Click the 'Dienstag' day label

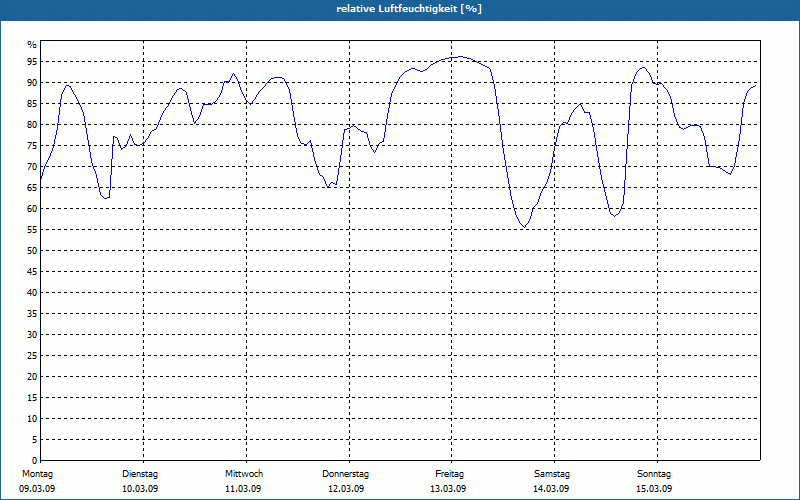[x=140, y=474]
